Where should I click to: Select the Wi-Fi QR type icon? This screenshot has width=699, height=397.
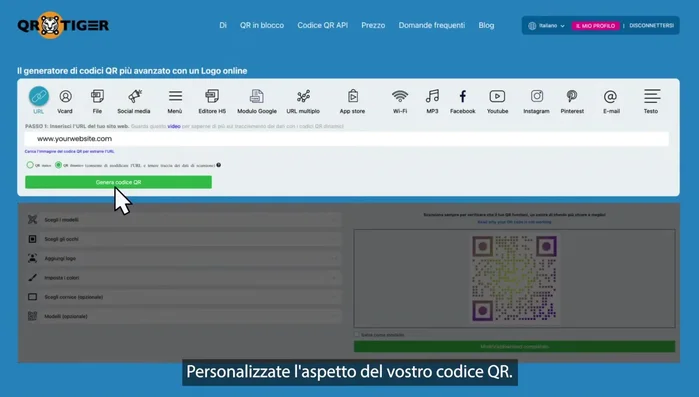point(400,96)
